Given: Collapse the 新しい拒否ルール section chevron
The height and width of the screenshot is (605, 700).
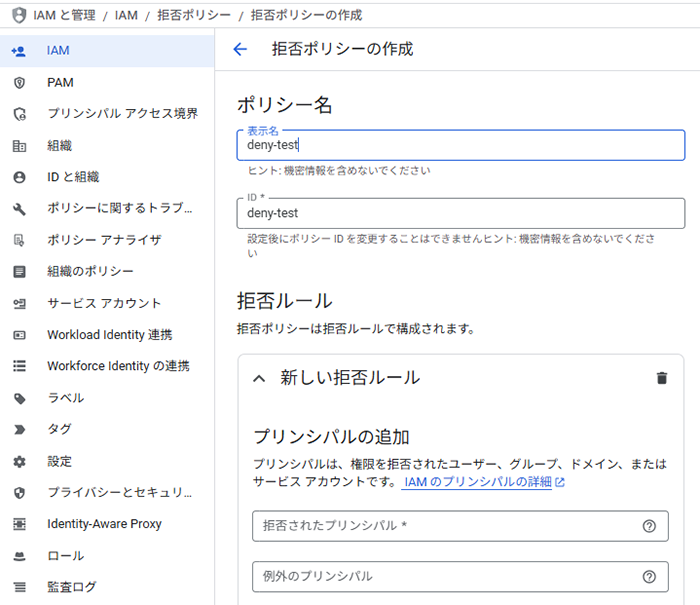Looking at the screenshot, I should point(259,378).
